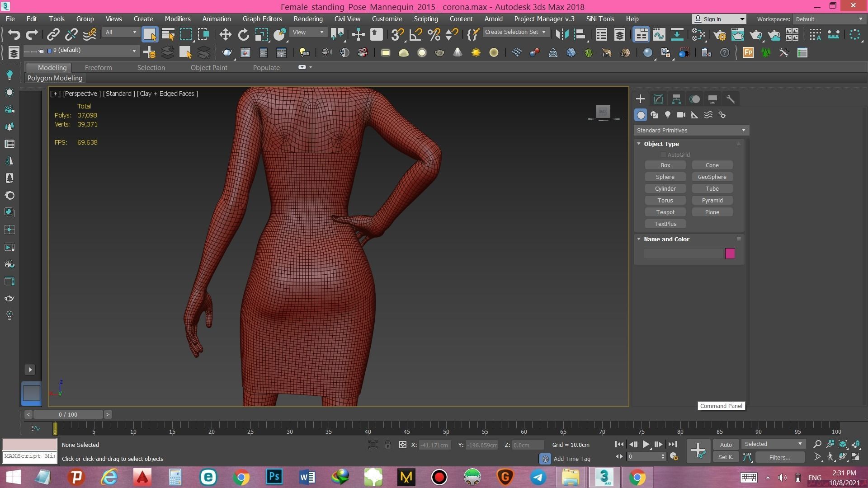Create a Sphere primitive
Viewport: 868px width, 488px height.
(665, 177)
